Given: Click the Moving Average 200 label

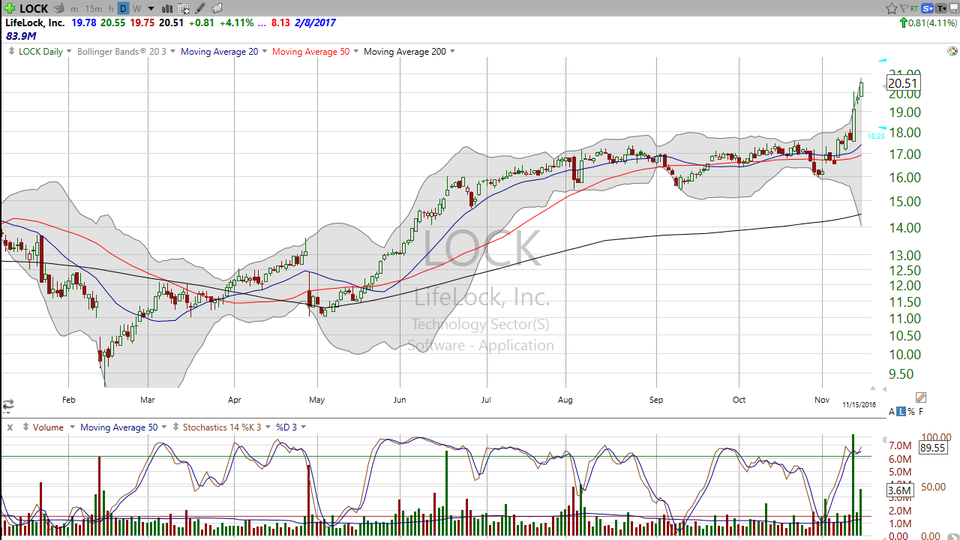Looking at the screenshot, I should [405, 51].
